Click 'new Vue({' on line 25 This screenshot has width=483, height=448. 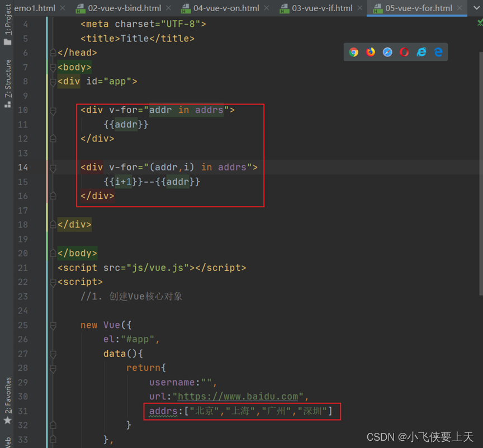coord(106,325)
